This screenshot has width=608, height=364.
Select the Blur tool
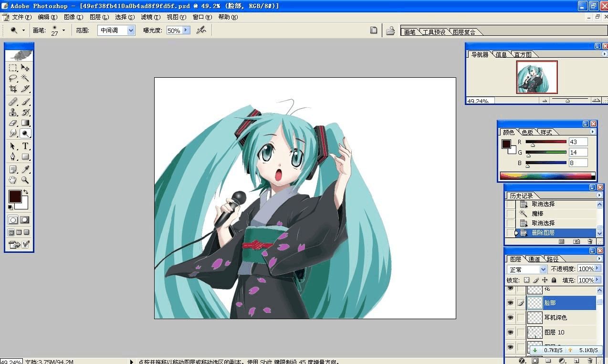(13, 133)
